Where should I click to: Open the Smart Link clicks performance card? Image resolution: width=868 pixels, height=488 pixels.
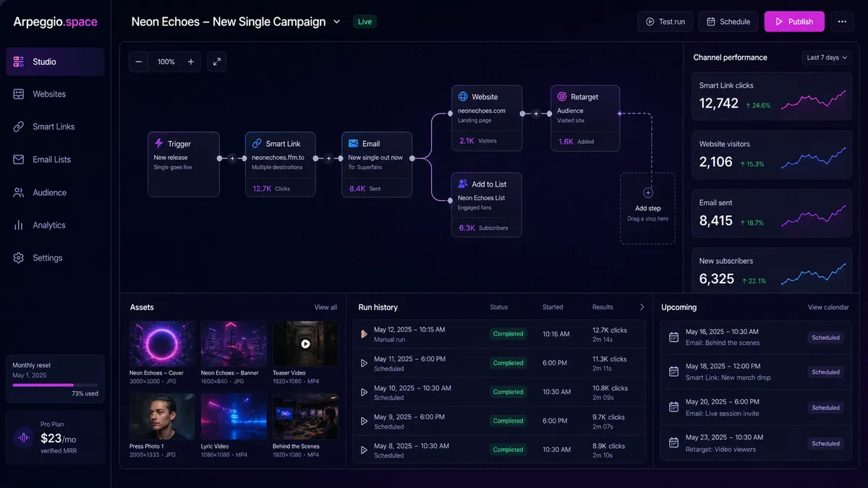point(771,95)
